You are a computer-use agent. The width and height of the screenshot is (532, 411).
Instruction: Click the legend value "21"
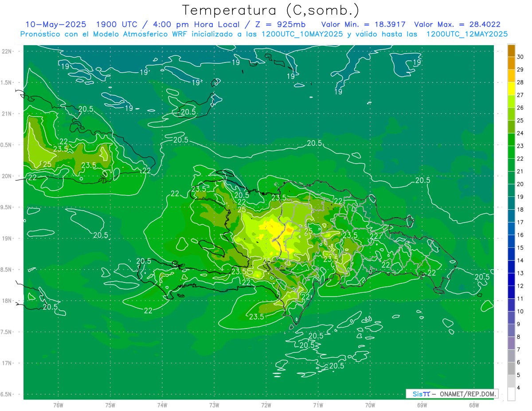click(x=520, y=171)
